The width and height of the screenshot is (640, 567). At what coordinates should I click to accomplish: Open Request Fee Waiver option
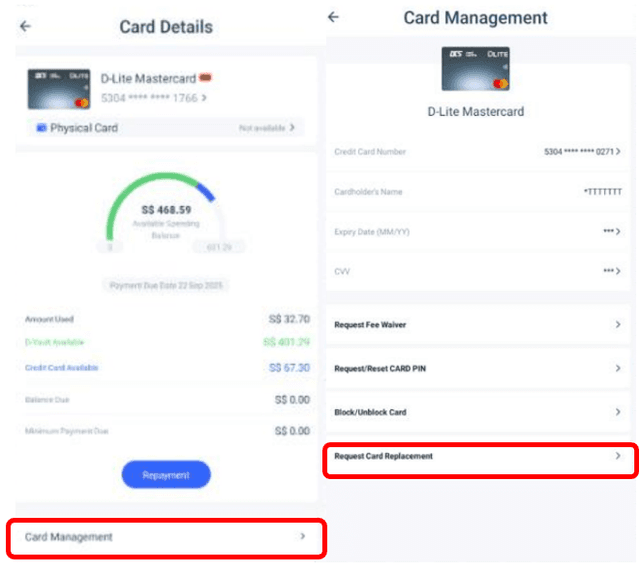click(477, 325)
